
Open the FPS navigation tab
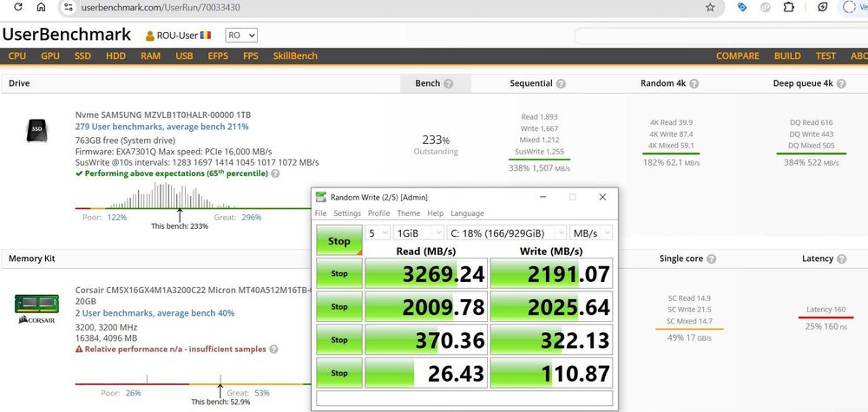pyautogui.click(x=251, y=56)
